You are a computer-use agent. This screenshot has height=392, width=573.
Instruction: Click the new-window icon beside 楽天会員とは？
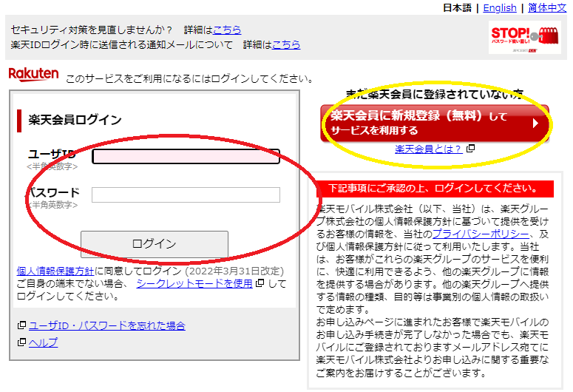click(x=471, y=149)
